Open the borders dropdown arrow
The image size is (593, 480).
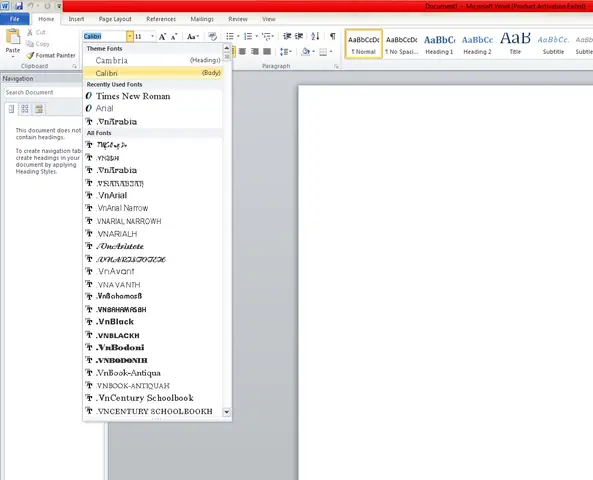331,51
